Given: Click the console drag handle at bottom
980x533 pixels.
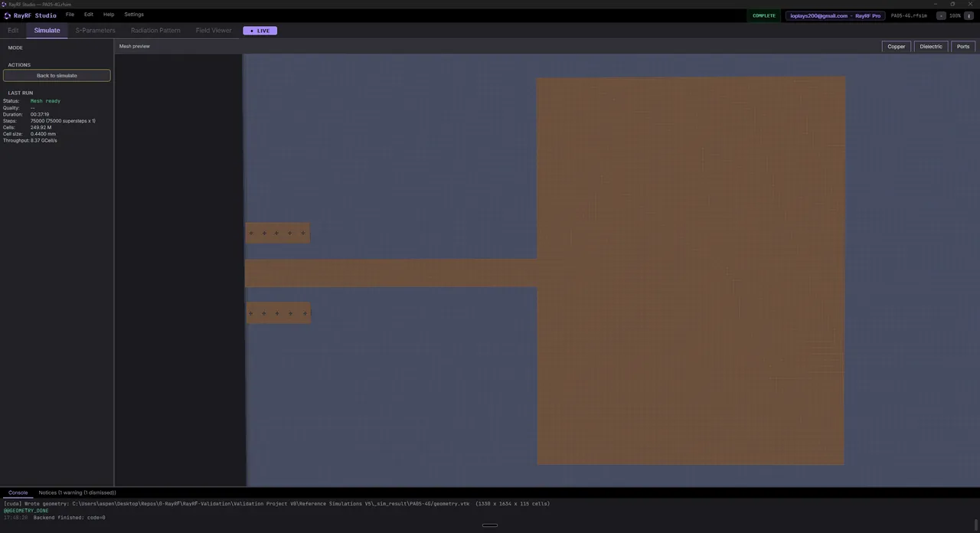Looking at the screenshot, I should [x=490, y=525].
